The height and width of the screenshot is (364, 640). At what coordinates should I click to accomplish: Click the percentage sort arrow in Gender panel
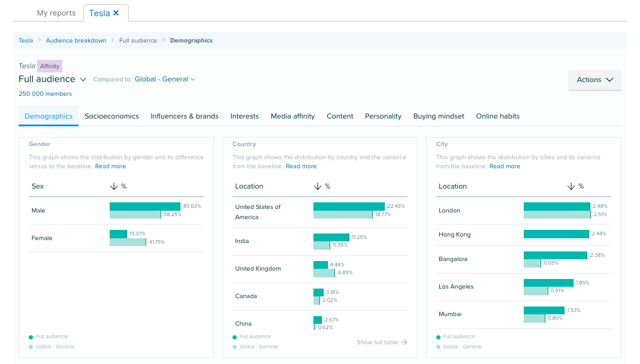(x=114, y=186)
